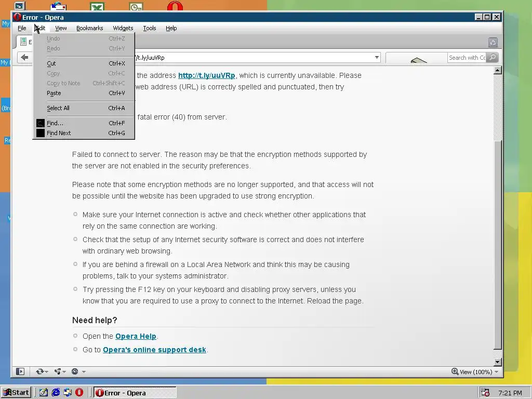Open the closed tabs trash can
This screenshot has width=532, height=399.
tap(493, 43)
